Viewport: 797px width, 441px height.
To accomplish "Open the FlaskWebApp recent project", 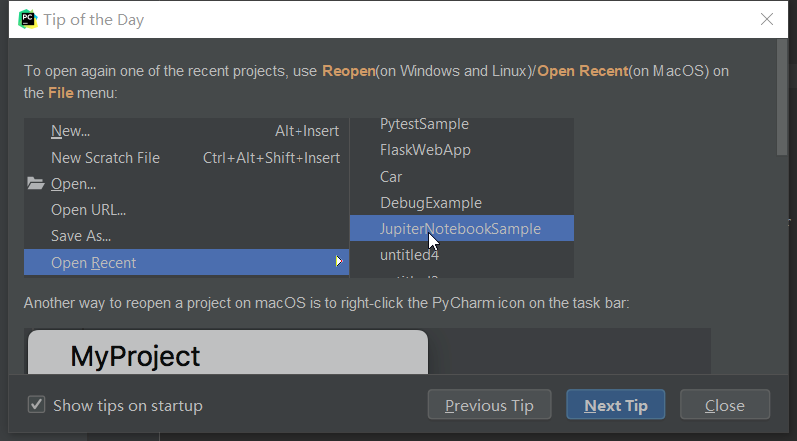I will click(x=425, y=150).
